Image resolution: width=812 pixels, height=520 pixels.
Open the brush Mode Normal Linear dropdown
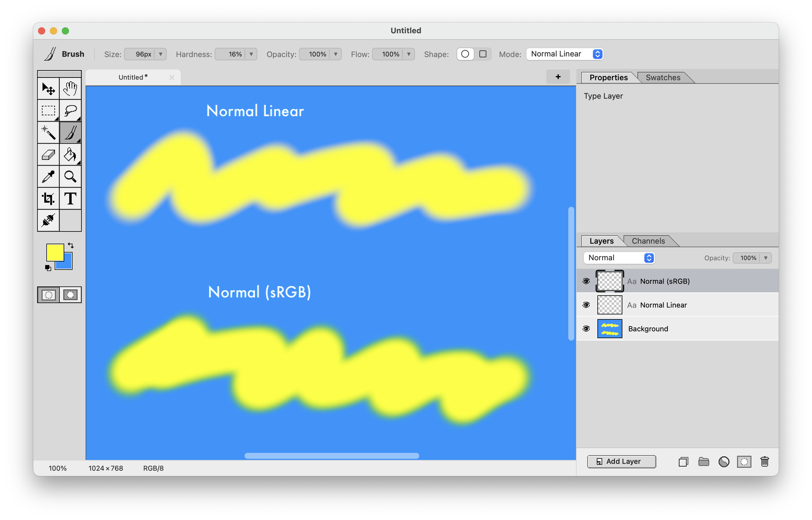pyautogui.click(x=564, y=54)
